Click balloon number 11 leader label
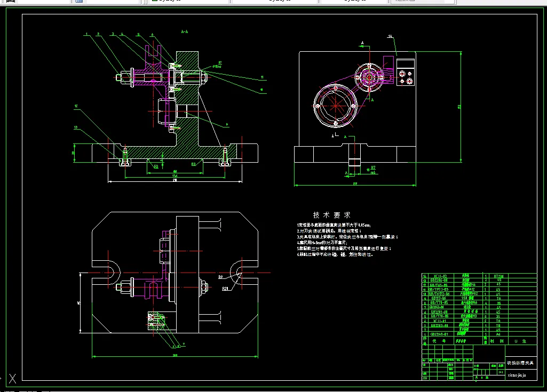Viewport: 547px width, 392px height. click(262, 77)
